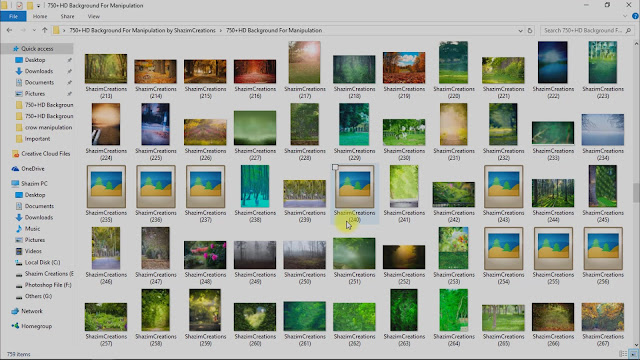Switch to the View ribbon tab
Image resolution: width=640 pixels, height=360 pixels.
coord(93,16)
